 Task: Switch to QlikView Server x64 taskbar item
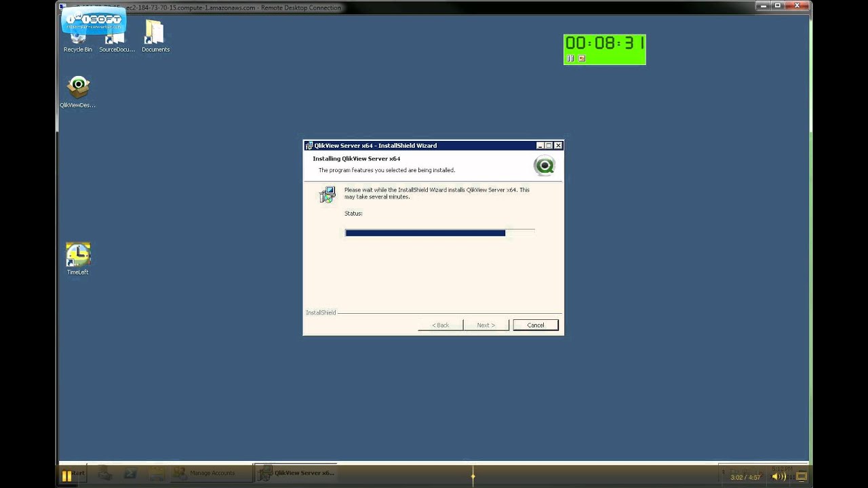[296, 472]
